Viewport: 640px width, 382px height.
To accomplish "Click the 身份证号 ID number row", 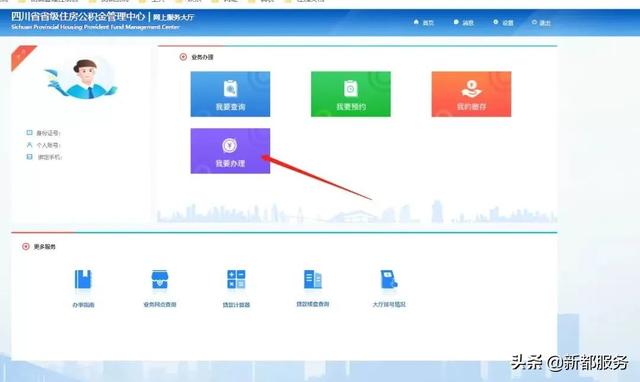I will click(43, 133).
